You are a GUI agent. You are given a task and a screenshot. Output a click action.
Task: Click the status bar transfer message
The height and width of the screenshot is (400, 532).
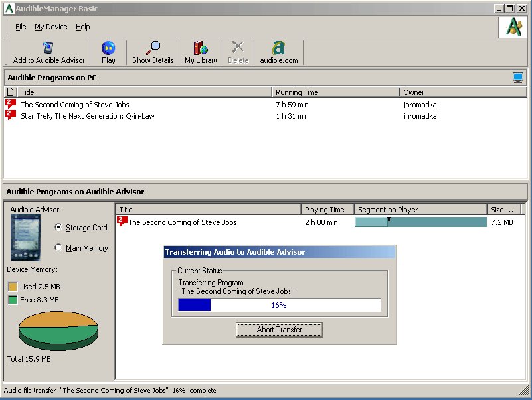coord(110,390)
